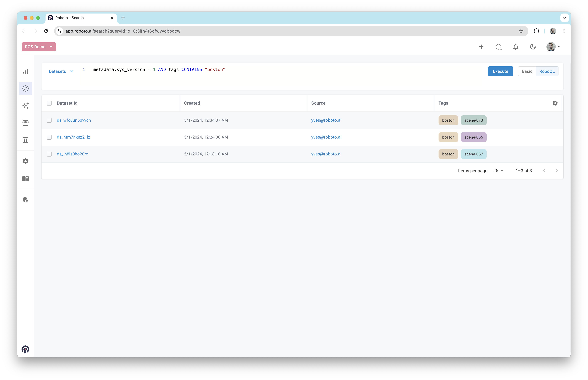Click the scene-065 purple tag
This screenshot has width=588, height=380.
[473, 137]
